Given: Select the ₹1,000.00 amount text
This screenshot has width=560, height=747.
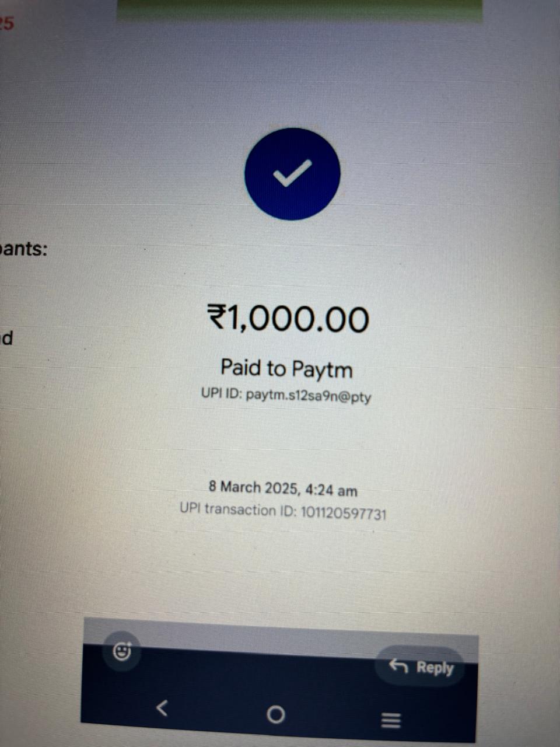Looking at the screenshot, I should pyautogui.click(x=288, y=319).
